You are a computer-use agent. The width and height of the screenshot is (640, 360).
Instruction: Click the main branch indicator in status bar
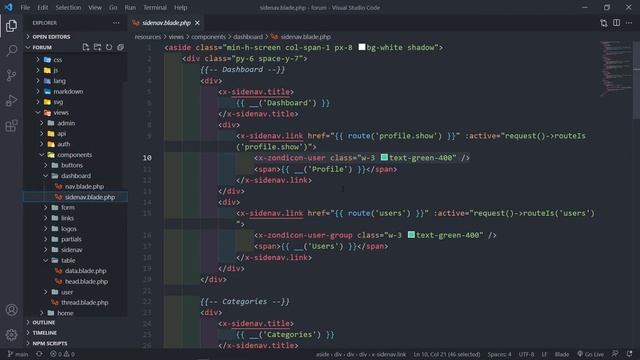click(x=18, y=354)
